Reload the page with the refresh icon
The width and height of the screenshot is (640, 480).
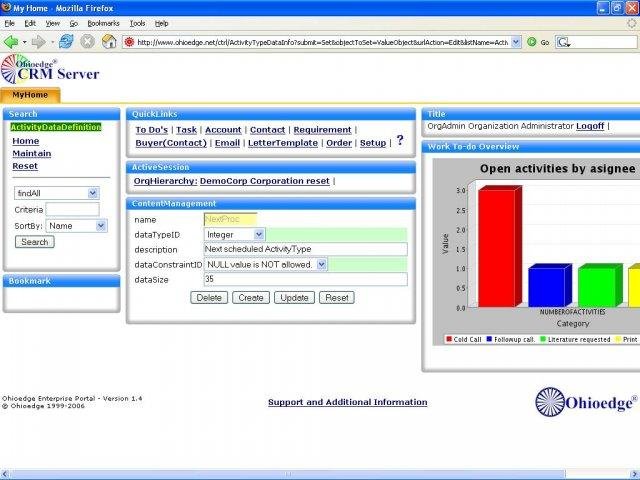click(66, 42)
